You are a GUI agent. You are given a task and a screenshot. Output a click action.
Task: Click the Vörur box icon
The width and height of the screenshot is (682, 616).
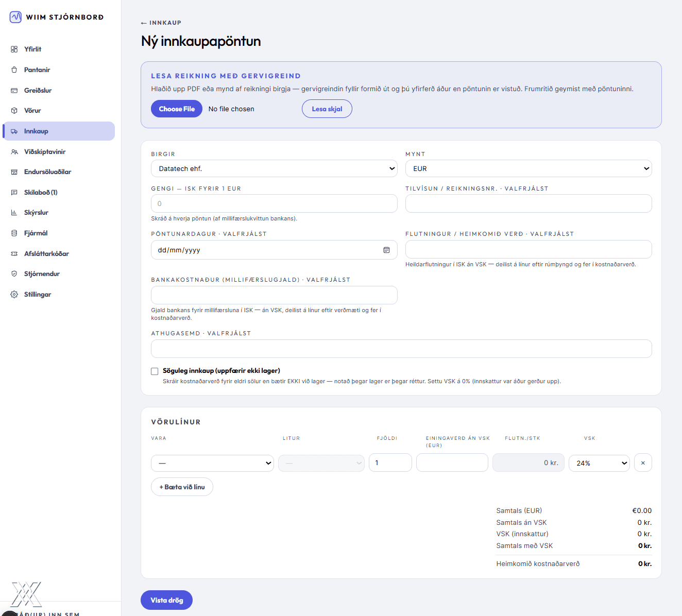[14, 111]
